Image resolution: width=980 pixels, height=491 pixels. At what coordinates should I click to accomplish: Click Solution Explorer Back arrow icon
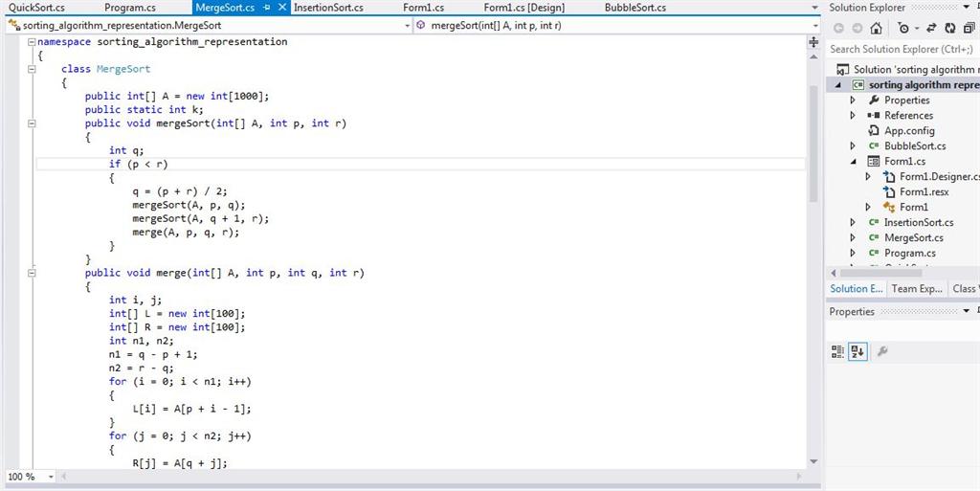pos(838,28)
